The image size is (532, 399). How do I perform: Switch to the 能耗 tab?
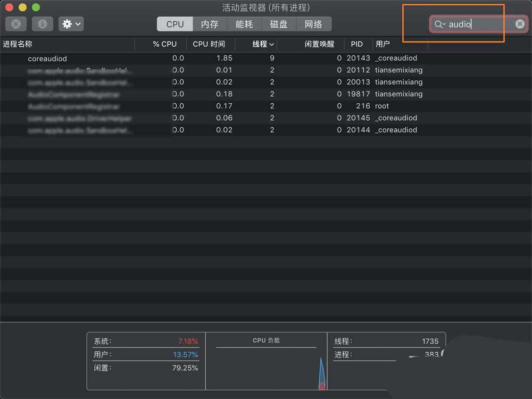coord(243,23)
